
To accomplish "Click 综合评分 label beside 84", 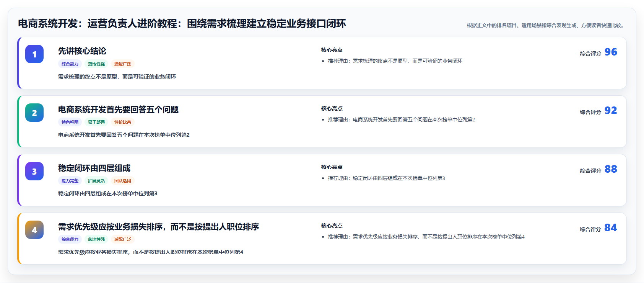I will [590, 229].
